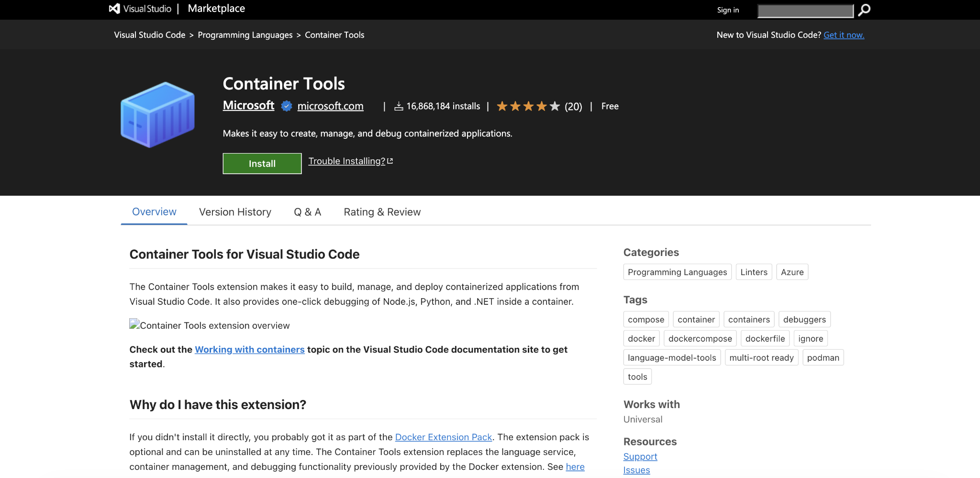Switch to Rating & Review tab
Image resolution: width=980 pixels, height=478 pixels.
coord(382,212)
